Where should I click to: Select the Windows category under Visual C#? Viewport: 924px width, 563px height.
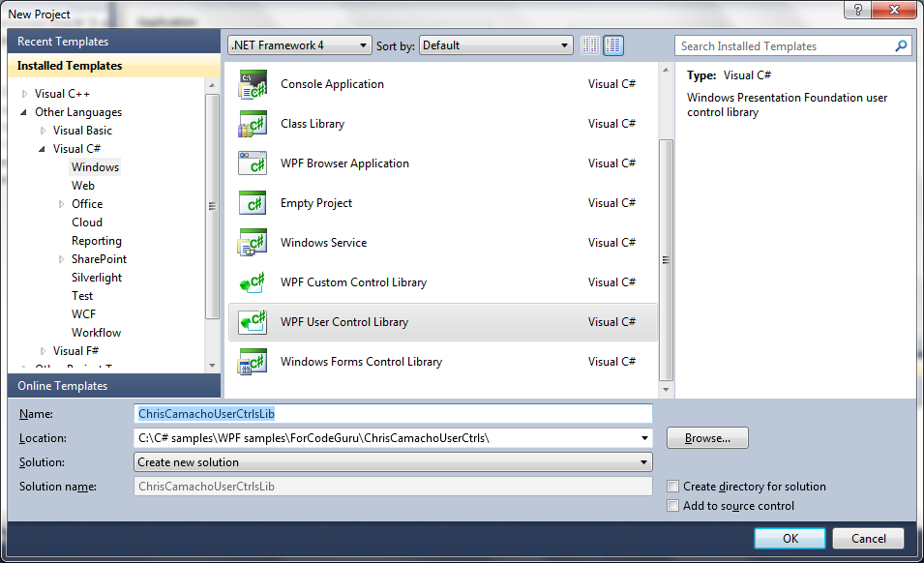coord(96,167)
